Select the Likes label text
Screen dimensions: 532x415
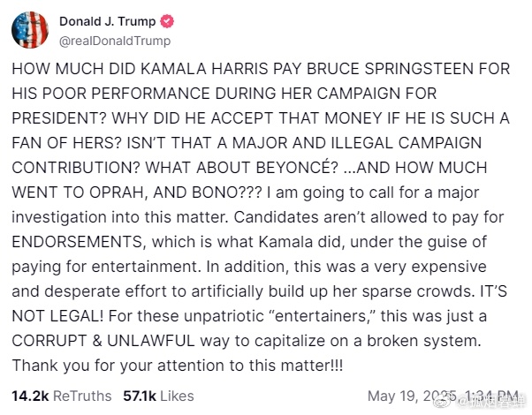pos(177,396)
